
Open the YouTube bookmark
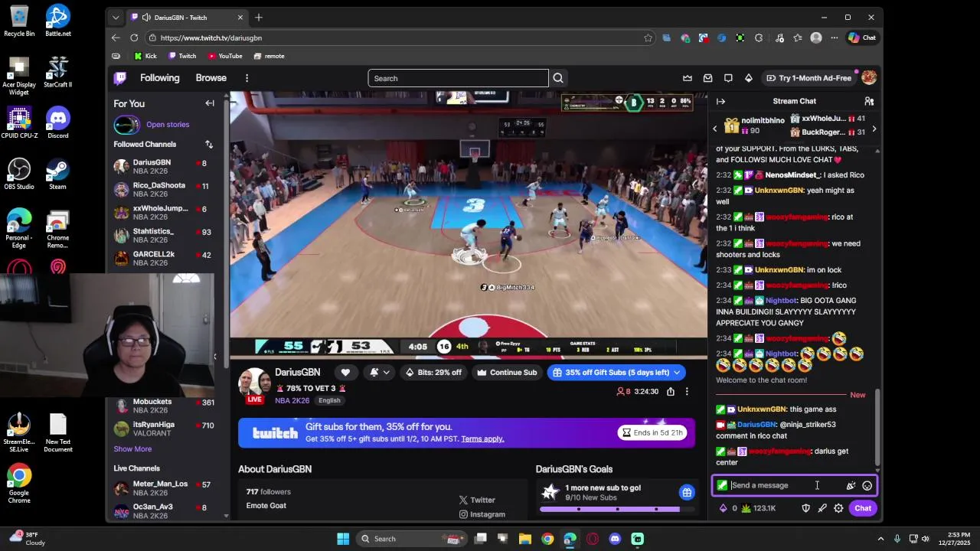click(225, 56)
